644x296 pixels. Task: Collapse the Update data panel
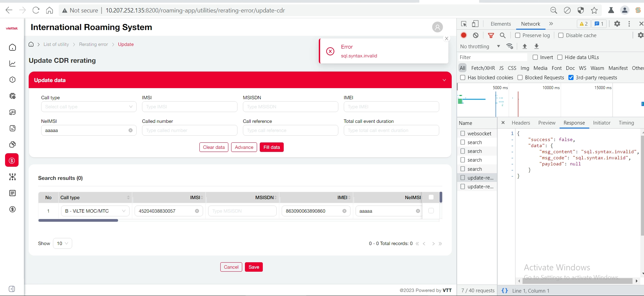coord(444,80)
